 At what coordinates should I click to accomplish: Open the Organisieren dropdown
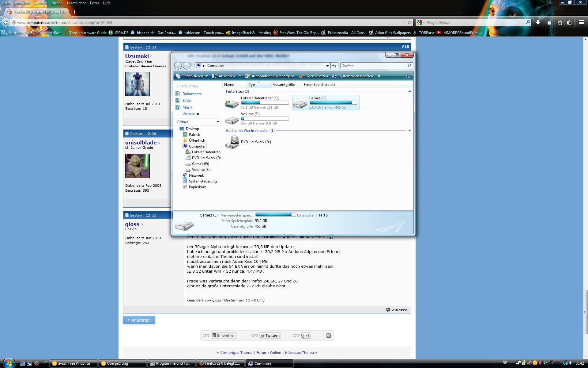pos(192,76)
